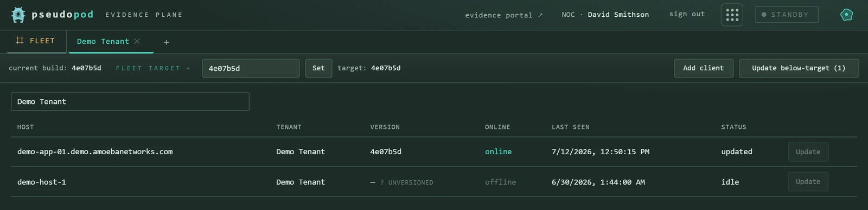Click Demo Tenant cell in demo-host-1 row

point(301,182)
